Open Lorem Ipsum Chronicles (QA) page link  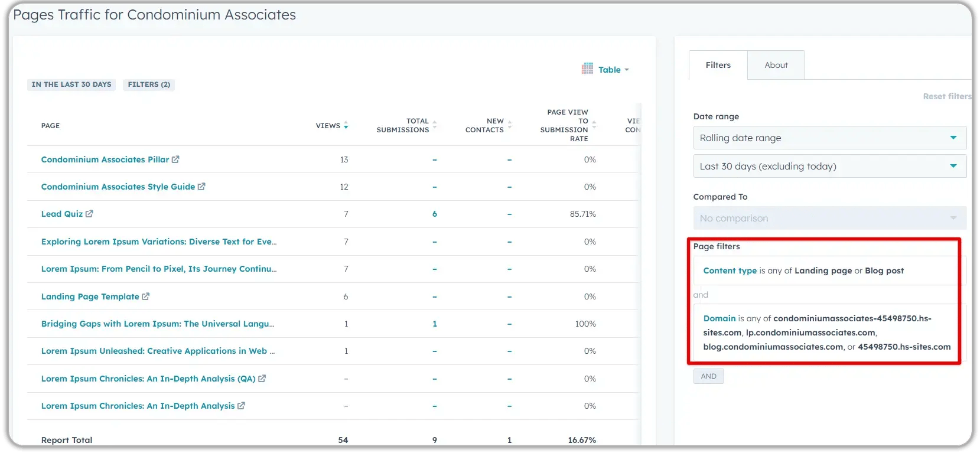(x=148, y=379)
